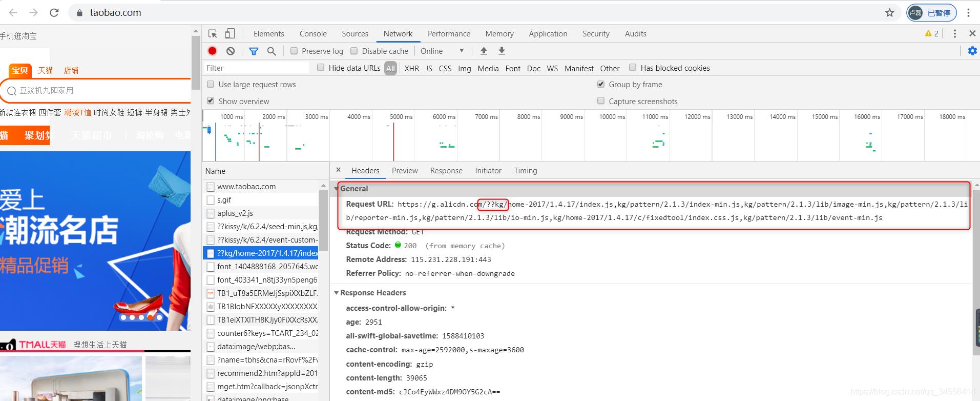Open network search magnifier icon
980x401 pixels.
[272, 51]
